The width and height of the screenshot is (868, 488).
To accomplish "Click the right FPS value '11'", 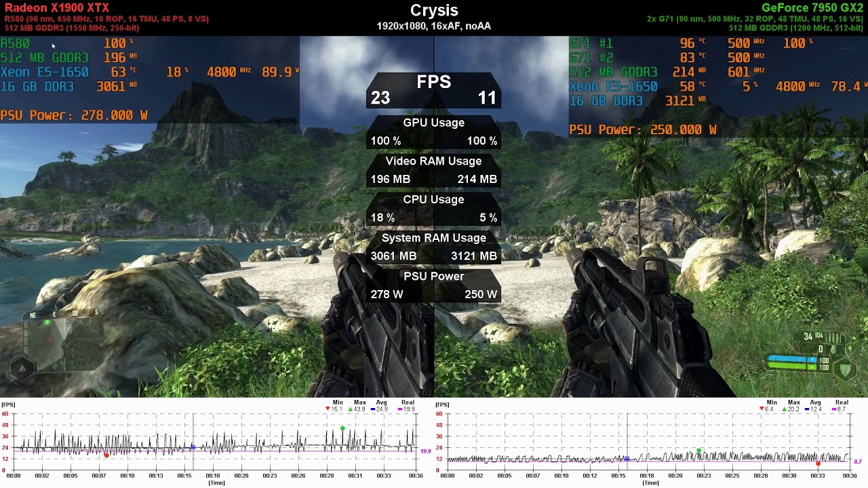I will point(487,98).
